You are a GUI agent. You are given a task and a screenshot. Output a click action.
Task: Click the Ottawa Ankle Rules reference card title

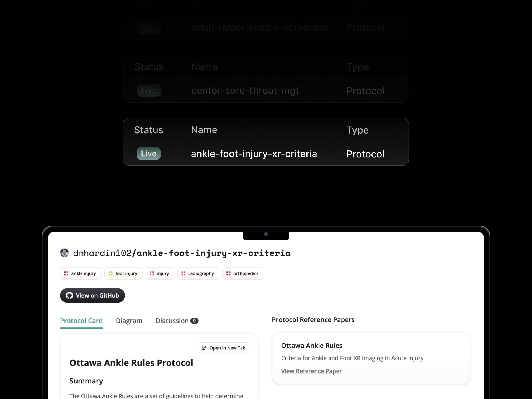312,346
